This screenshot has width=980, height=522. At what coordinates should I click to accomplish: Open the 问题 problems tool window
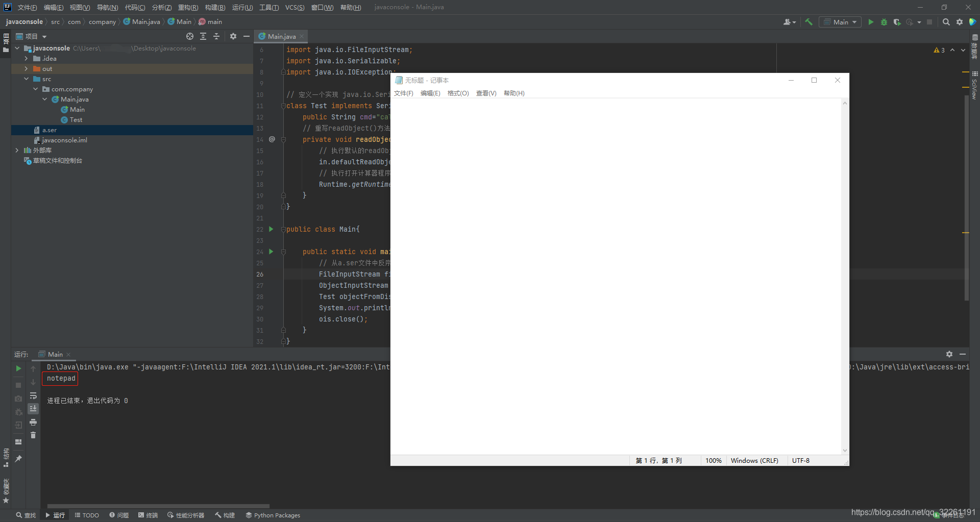coord(119,515)
